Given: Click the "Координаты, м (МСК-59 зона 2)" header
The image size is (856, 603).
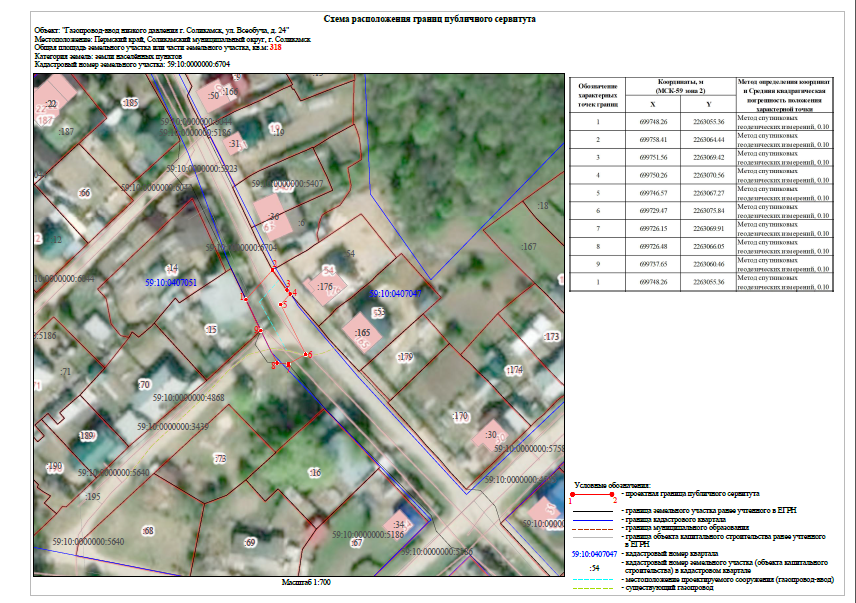Looking at the screenshot, I should pyautogui.click(x=680, y=86).
